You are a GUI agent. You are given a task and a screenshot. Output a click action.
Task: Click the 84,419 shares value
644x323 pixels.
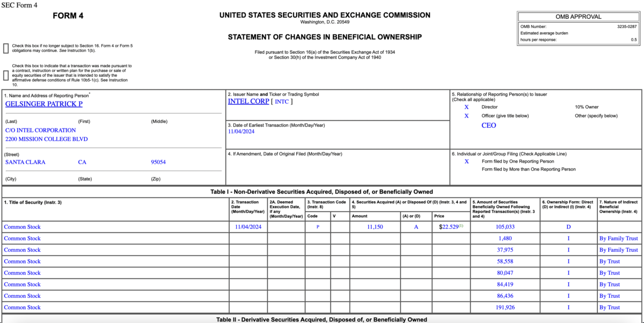(x=505, y=284)
